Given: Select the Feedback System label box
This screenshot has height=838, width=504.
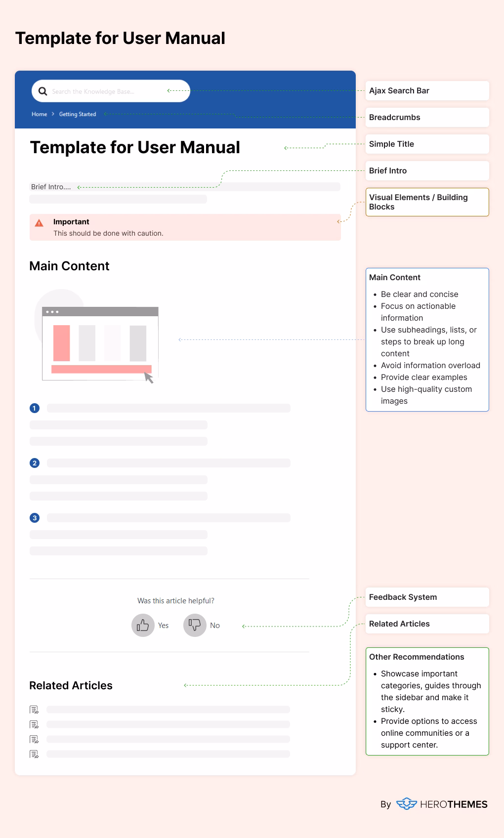Looking at the screenshot, I should tap(427, 597).
